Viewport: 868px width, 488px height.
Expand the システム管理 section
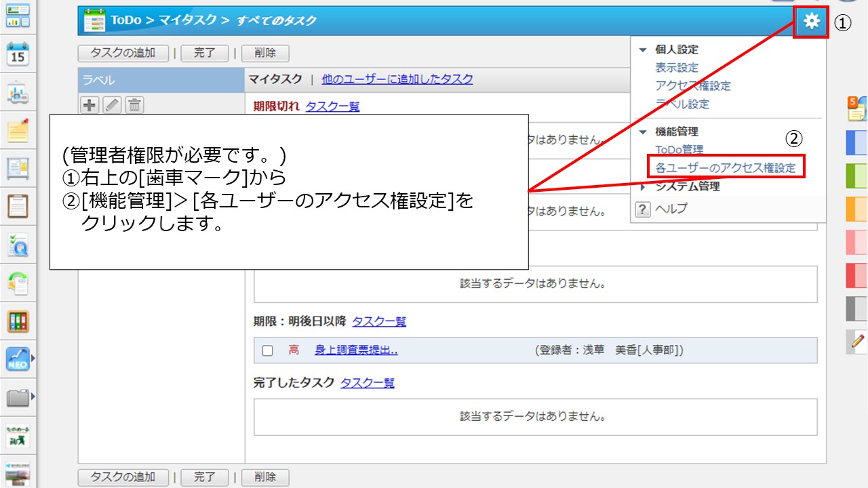[643, 186]
